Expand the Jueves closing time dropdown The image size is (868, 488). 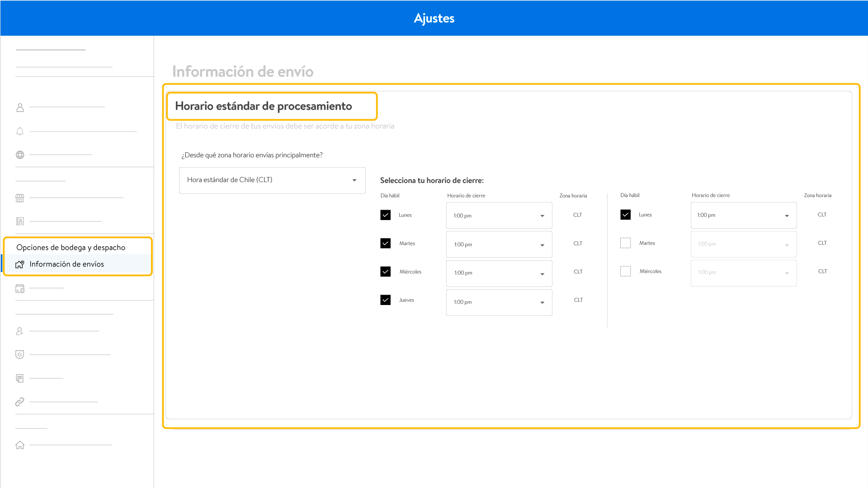point(499,302)
